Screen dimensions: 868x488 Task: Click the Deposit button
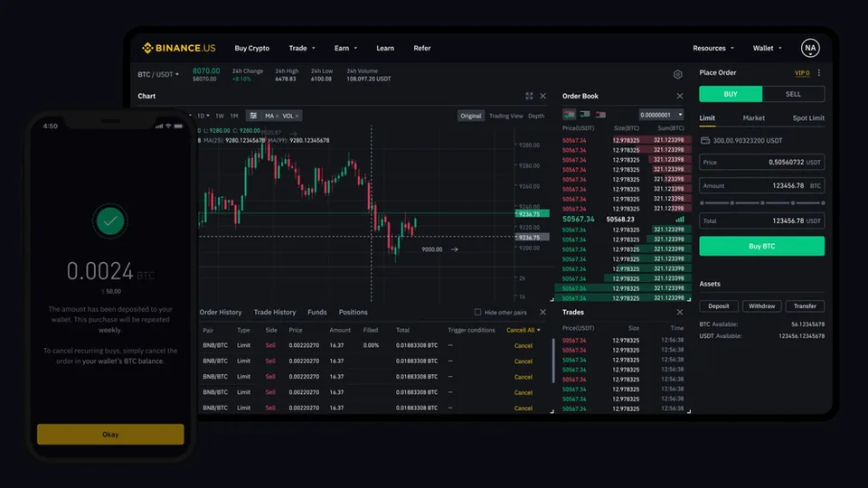click(719, 306)
